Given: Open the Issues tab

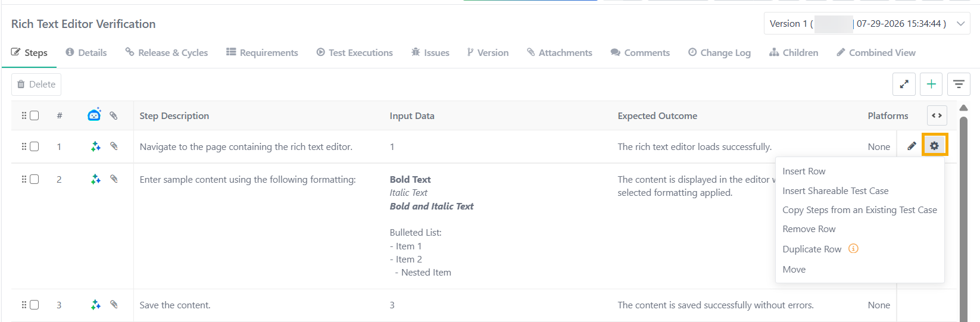Looking at the screenshot, I should 430,52.
